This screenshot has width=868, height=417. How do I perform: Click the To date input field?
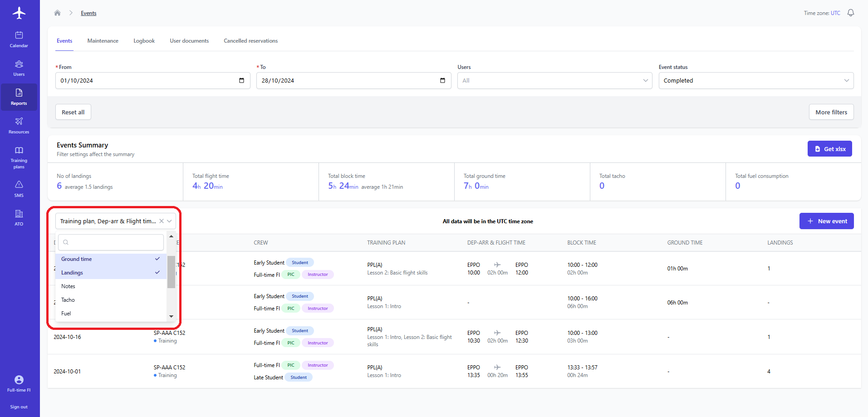click(x=353, y=80)
